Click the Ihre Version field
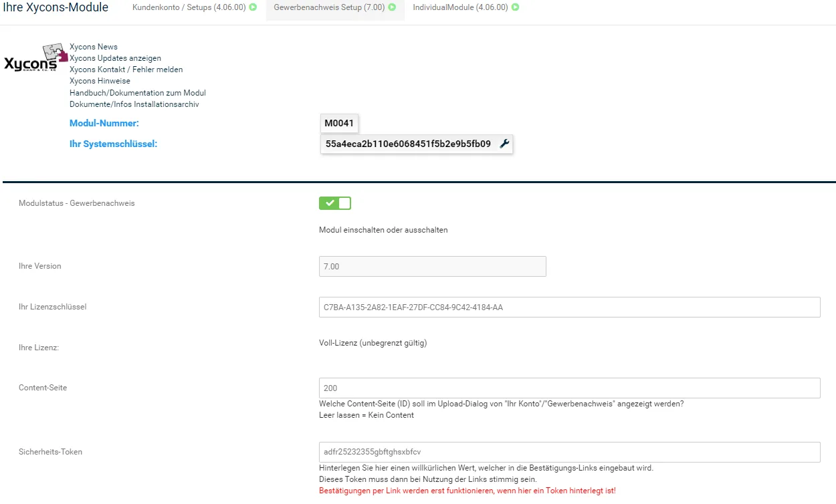 (433, 266)
